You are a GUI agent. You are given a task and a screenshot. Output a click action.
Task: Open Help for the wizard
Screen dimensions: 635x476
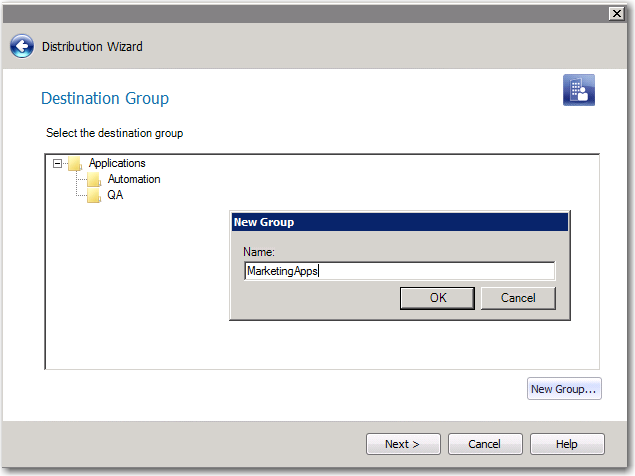click(566, 444)
